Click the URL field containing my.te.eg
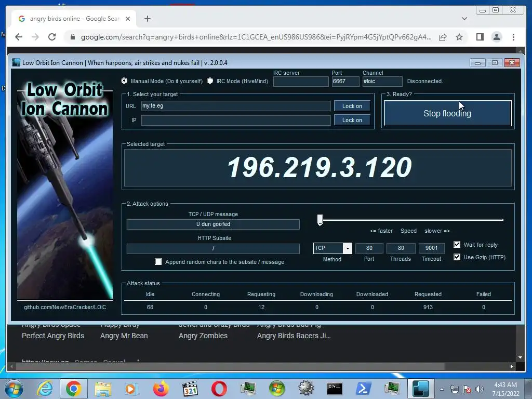 236,106
